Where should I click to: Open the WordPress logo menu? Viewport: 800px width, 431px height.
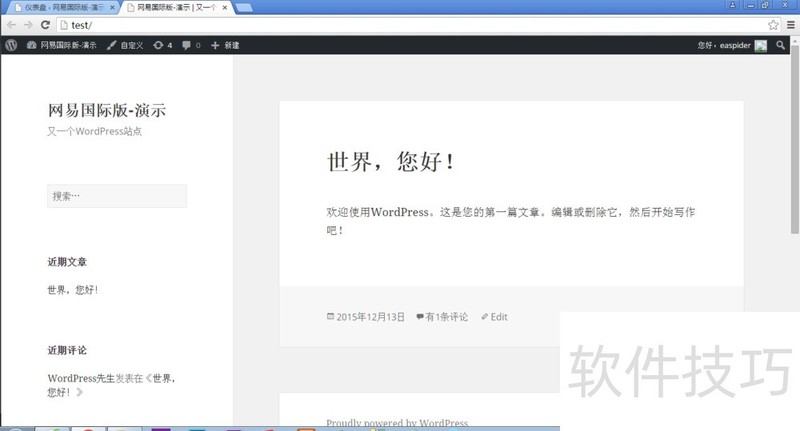pos(11,45)
